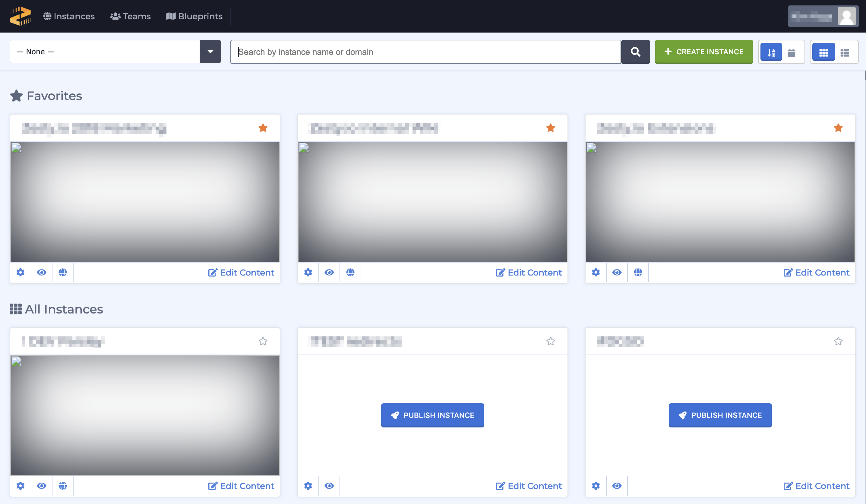The width and height of the screenshot is (866, 504).
Task: Click the Create Instance button
Action: tap(704, 52)
